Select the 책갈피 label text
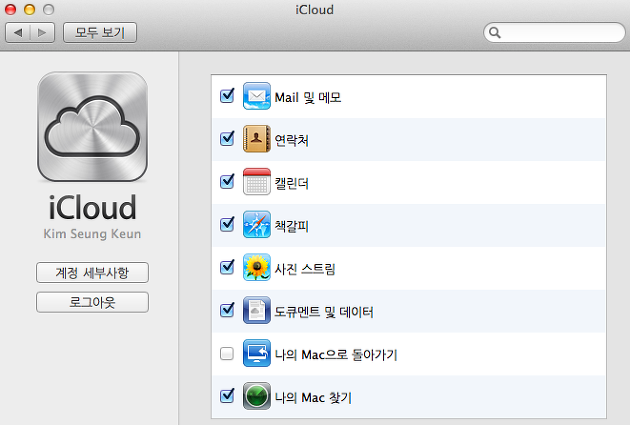The width and height of the screenshot is (630, 425). (x=291, y=226)
